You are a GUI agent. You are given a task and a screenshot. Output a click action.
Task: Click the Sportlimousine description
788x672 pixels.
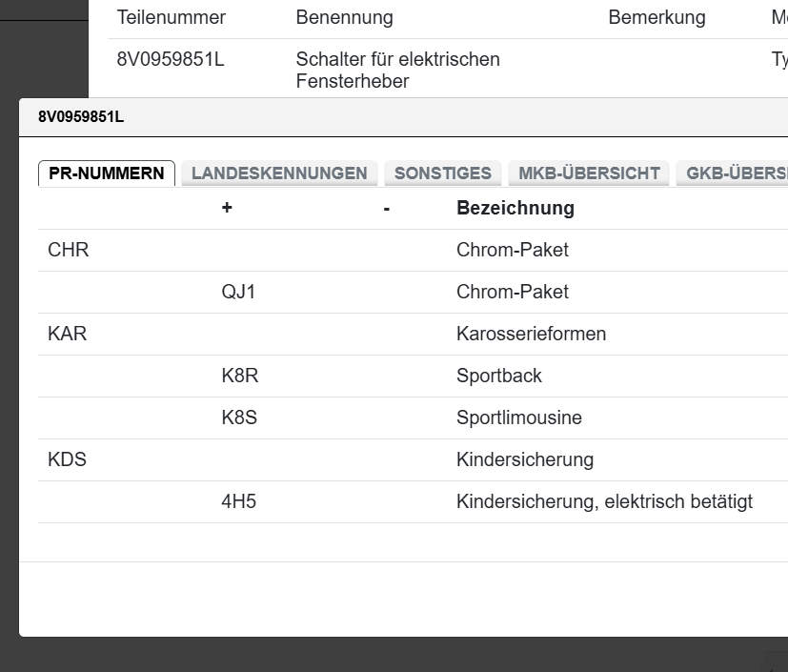tap(519, 418)
